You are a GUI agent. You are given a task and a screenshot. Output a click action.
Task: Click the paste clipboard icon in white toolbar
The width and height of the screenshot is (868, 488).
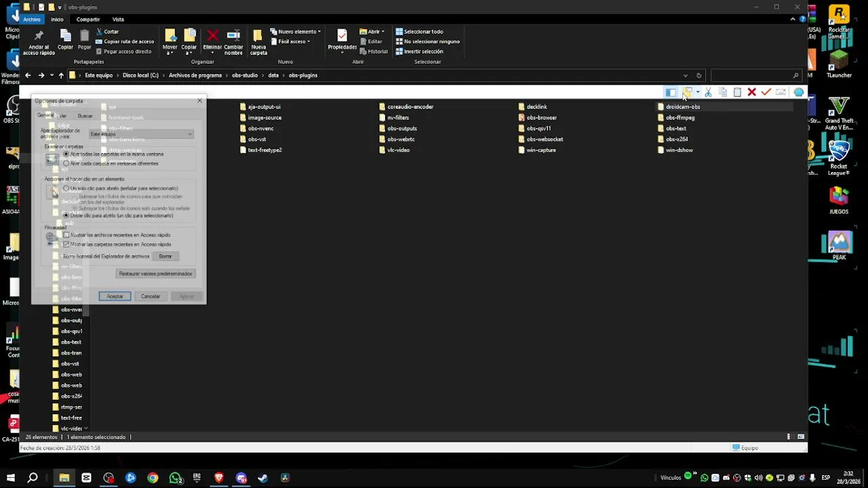[737, 92]
